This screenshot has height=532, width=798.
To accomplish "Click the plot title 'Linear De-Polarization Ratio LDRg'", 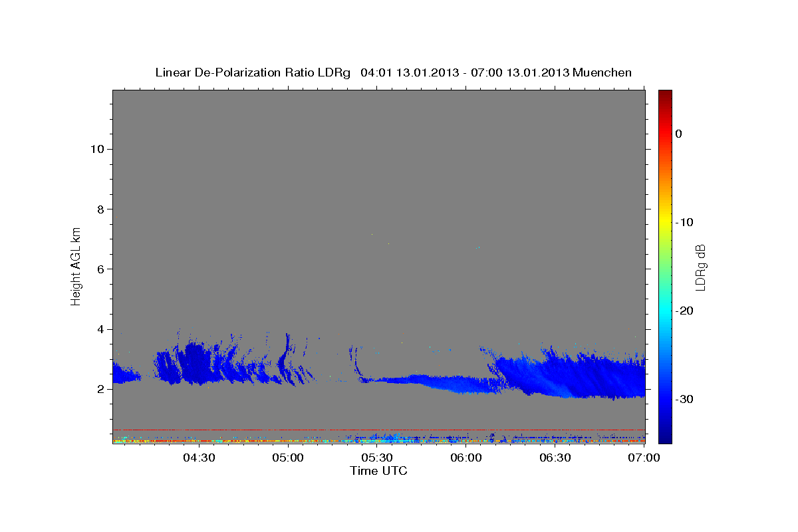I will 252,72.
